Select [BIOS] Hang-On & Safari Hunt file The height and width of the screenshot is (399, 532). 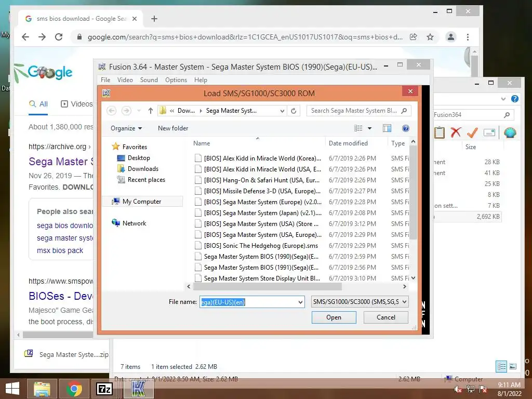click(x=258, y=180)
